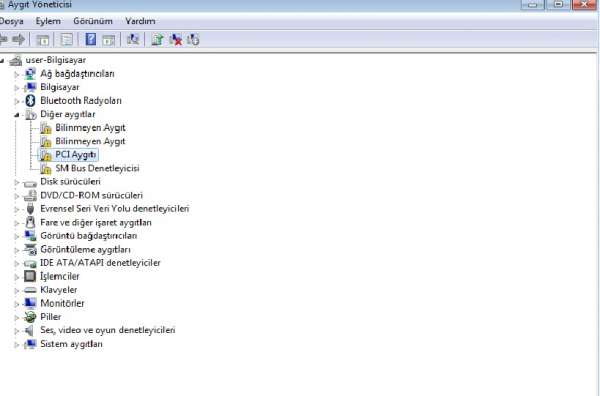600x396 pixels.
Task: Select SM Bus Denetleyicisi device
Action: 97,168
